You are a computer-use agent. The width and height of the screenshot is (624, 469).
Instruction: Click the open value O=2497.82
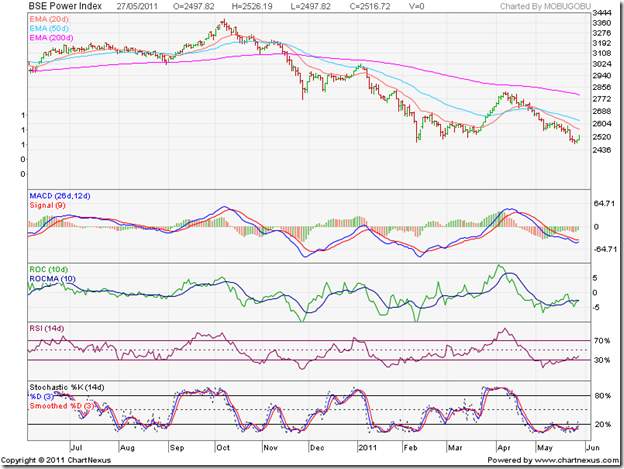(194, 6)
